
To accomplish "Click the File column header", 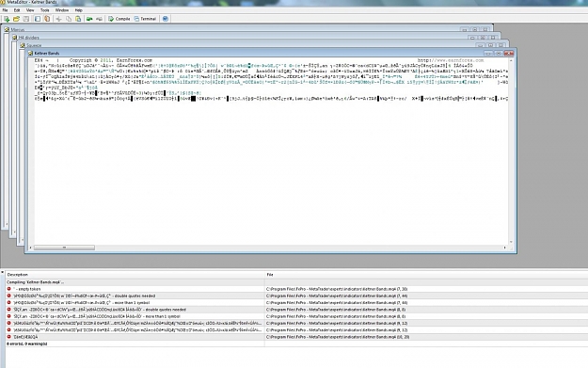I will [x=426, y=275].
